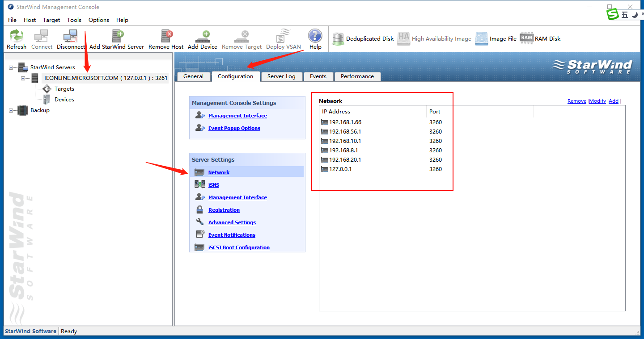Open the File menu
Screen dimensions: 644x339
point(12,20)
